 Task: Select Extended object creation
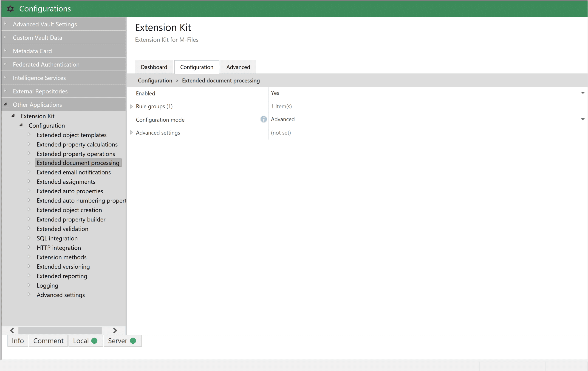(69, 210)
